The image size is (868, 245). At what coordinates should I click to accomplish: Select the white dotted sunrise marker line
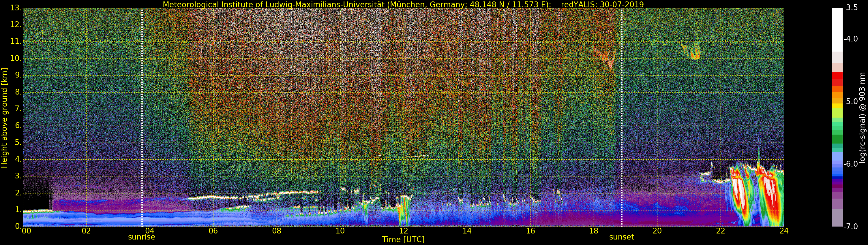click(142, 117)
